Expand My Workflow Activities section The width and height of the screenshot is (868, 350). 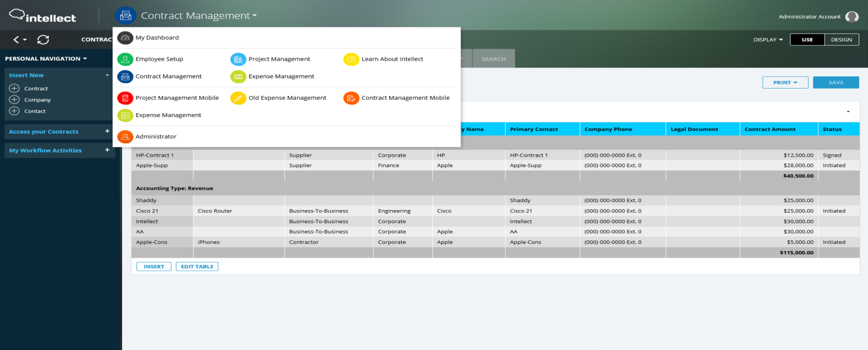[x=107, y=150]
